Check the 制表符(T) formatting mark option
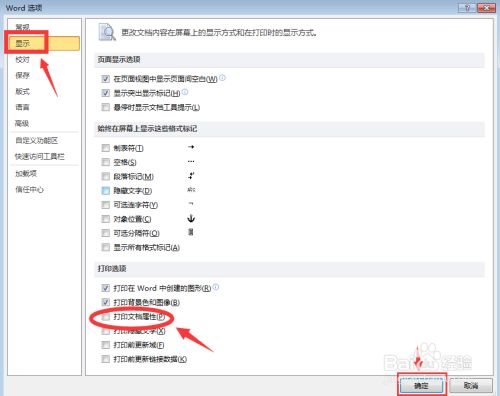 pyautogui.click(x=106, y=148)
